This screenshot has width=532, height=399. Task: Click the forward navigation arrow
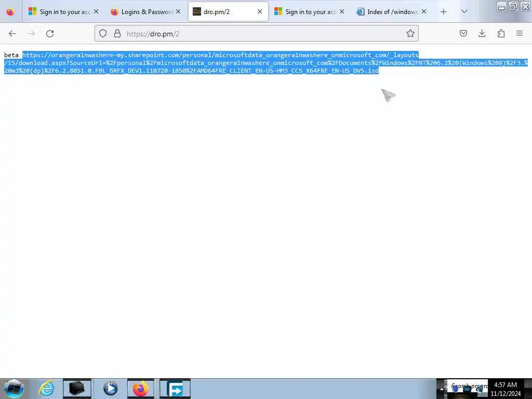[x=31, y=34]
